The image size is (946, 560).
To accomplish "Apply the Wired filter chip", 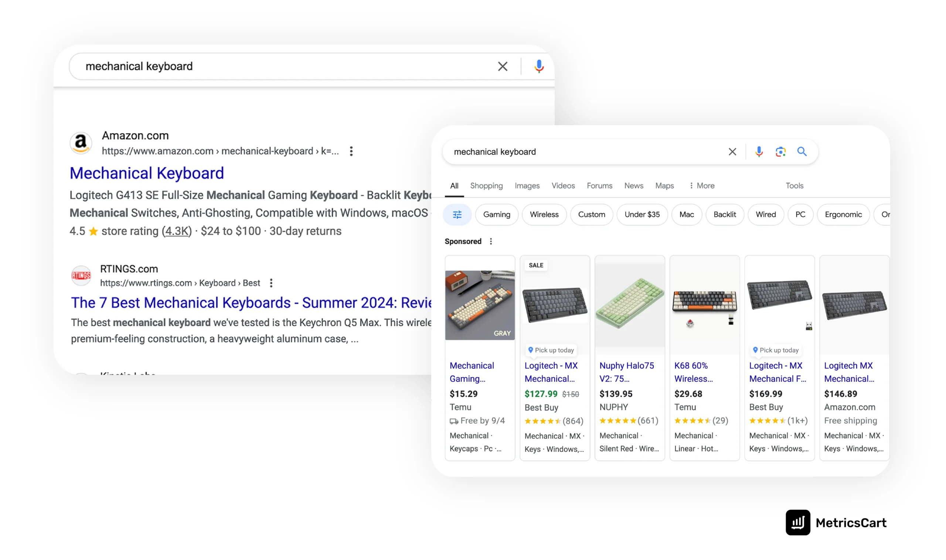I will pyautogui.click(x=766, y=214).
